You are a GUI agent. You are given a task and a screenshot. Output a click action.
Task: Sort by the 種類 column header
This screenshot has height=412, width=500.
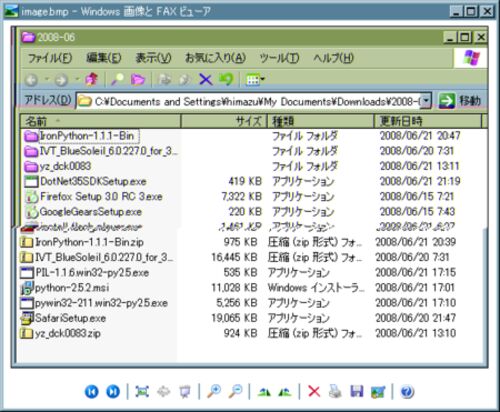pyautogui.click(x=320, y=121)
